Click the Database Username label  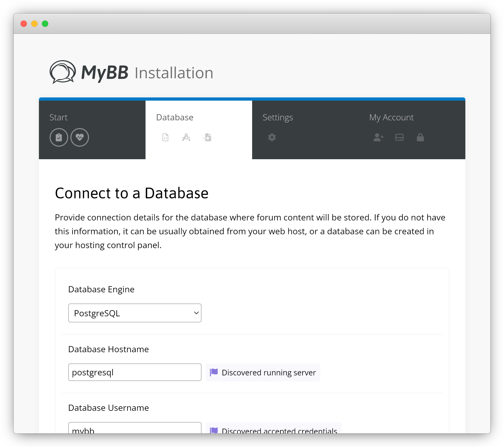[x=108, y=408]
